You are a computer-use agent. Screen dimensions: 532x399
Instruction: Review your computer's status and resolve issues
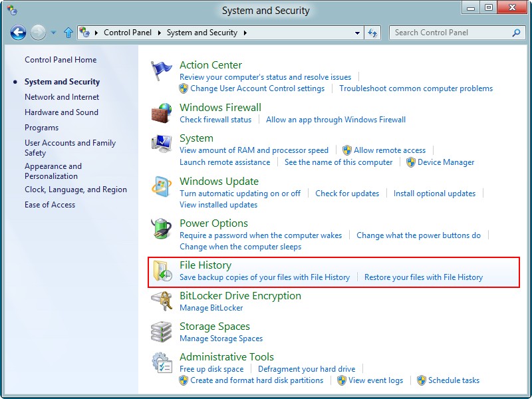[x=265, y=77]
